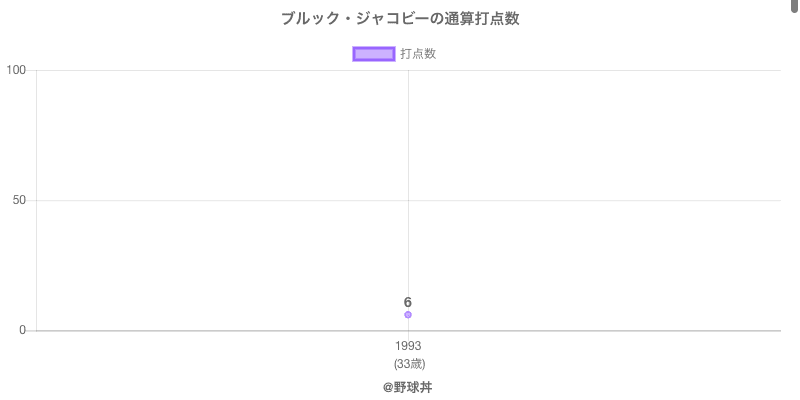Click the x-axis year label 1993
Viewport: 800px width, 400px height.
pos(408,346)
